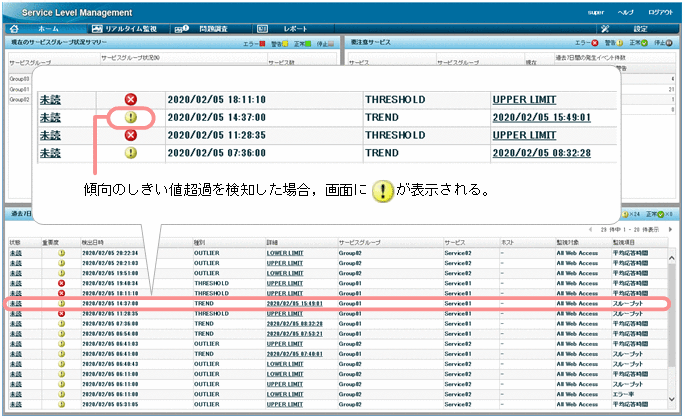The height and width of the screenshot is (419, 685).
Task: Open the リアルタイム監視 tab
Action: coord(128,29)
